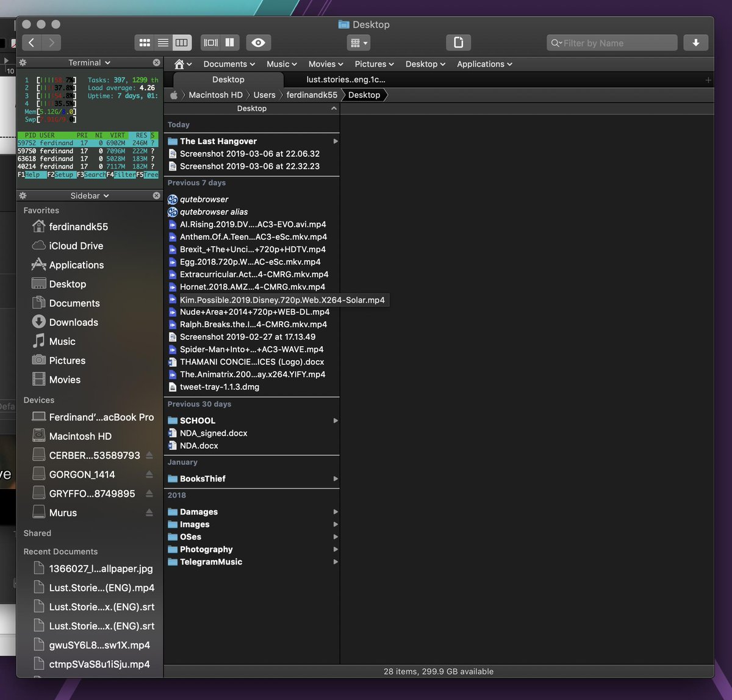Select the qutebrowser alias file
This screenshot has height=700, width=732.
(252, 212)
